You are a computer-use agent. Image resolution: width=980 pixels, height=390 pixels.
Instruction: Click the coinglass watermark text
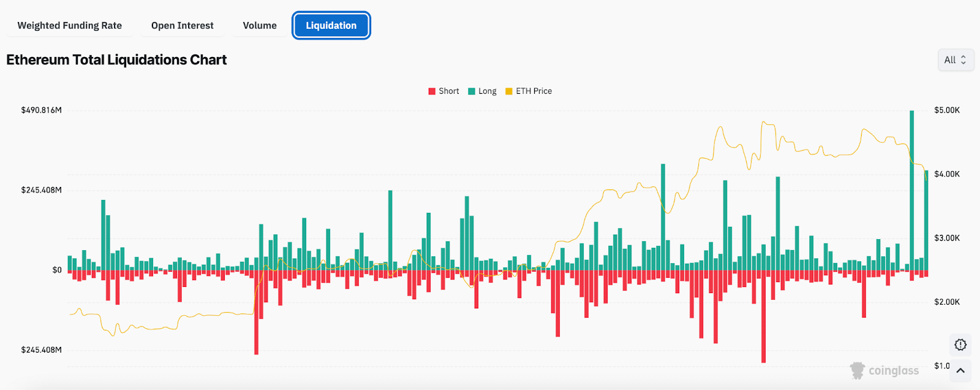(894, 371)
